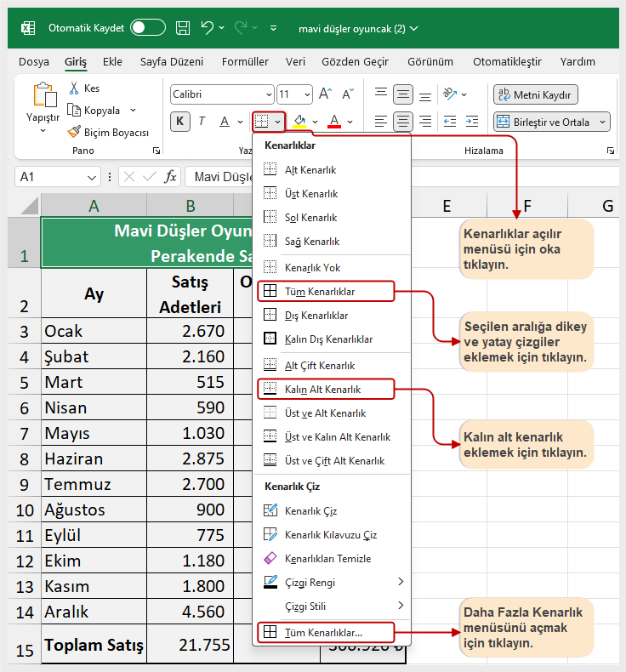Select Tüm Kenarlıklar from borders menu
The height and width of the screenshot is (672, 626).
(x=326, y=292)
